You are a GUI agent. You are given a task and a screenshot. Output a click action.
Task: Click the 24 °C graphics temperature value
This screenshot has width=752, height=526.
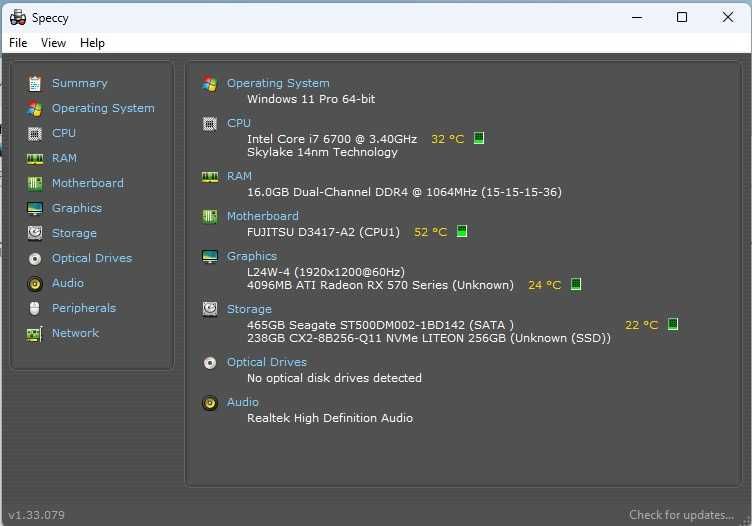pos(544,285)
